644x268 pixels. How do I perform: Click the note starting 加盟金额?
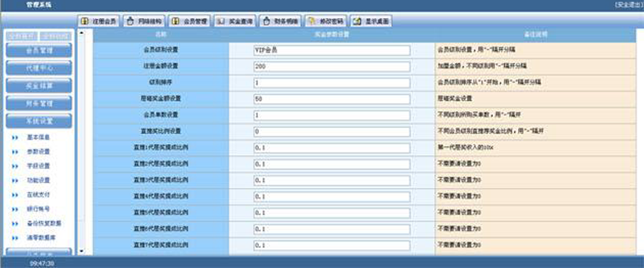click(x=482, y=66)
